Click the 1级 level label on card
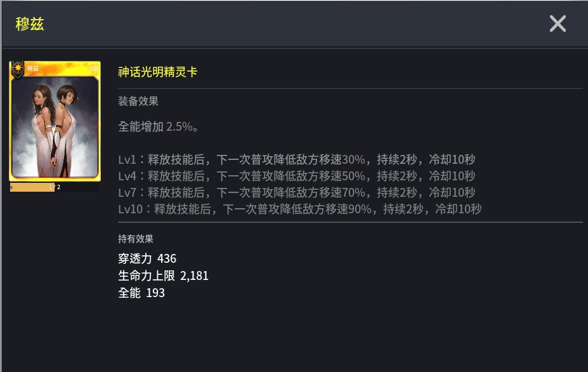The image size is (588, 372). 93,68
